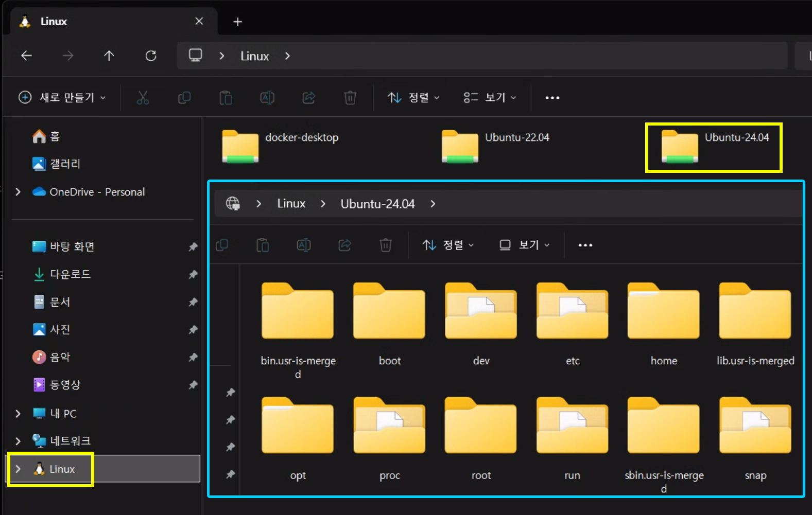Click the Rename icon in main toolbar
This screenshot has width=812, height=515.
267,97
